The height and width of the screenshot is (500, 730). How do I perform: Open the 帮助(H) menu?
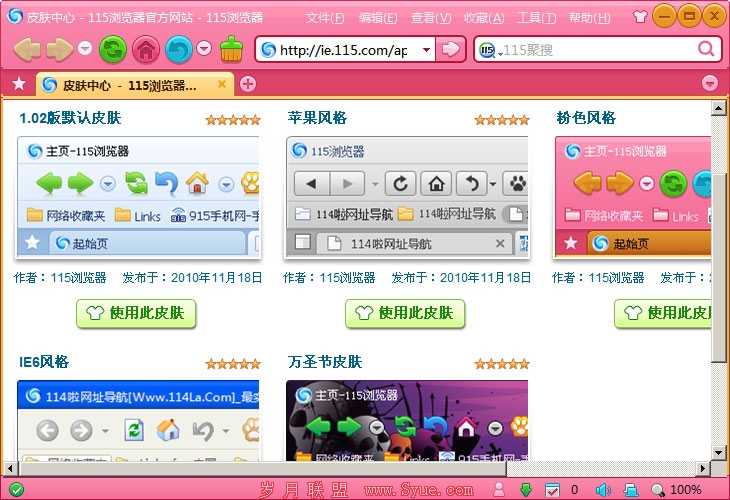click(589, 18)
